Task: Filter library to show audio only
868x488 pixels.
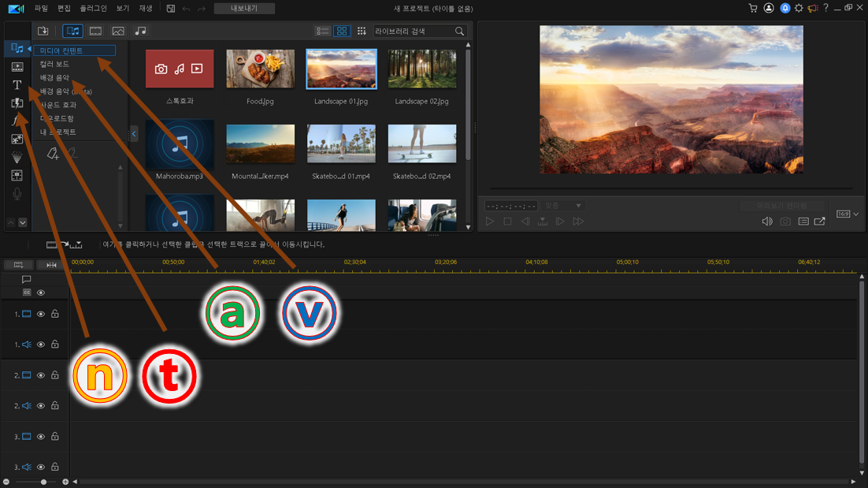Action: 140,31
